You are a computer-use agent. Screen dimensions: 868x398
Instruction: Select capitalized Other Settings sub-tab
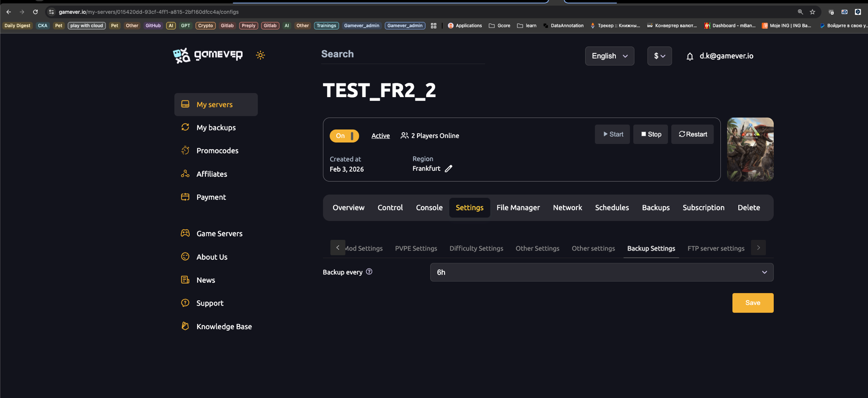pos(537,248)
